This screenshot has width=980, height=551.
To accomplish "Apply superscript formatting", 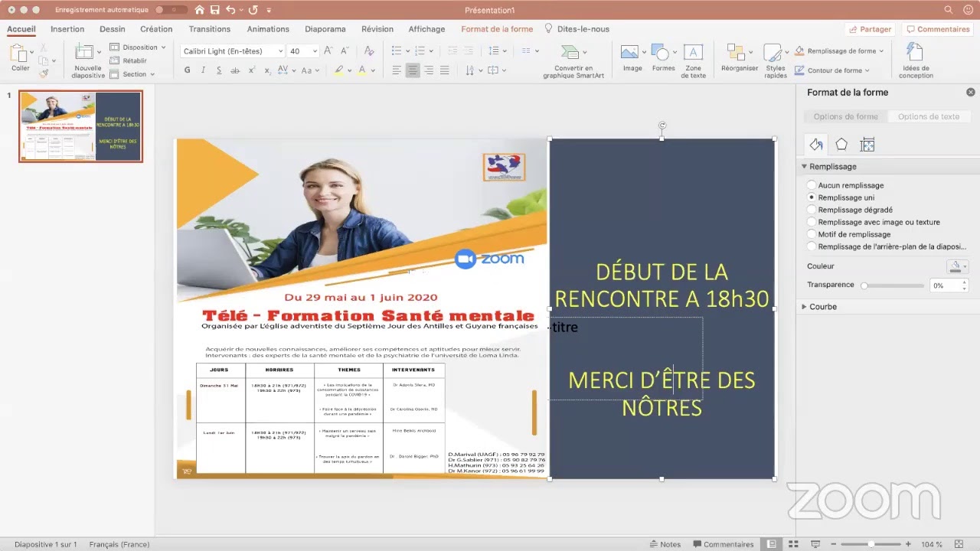I will pos(252,70).
